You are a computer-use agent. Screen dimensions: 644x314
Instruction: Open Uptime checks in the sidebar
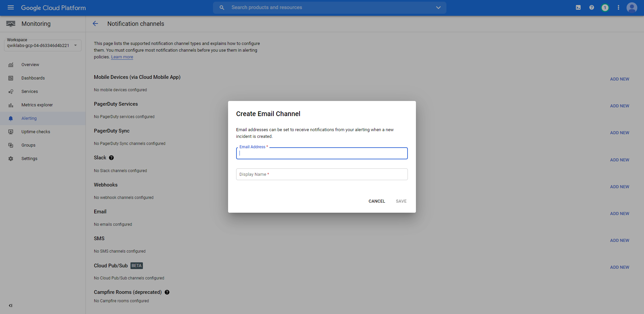point(43,132)
